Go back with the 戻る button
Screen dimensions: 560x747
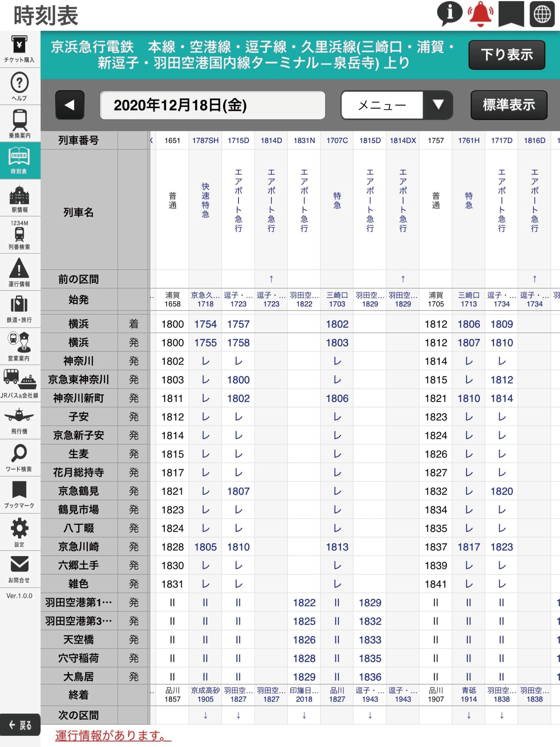(x=20, y=725)
